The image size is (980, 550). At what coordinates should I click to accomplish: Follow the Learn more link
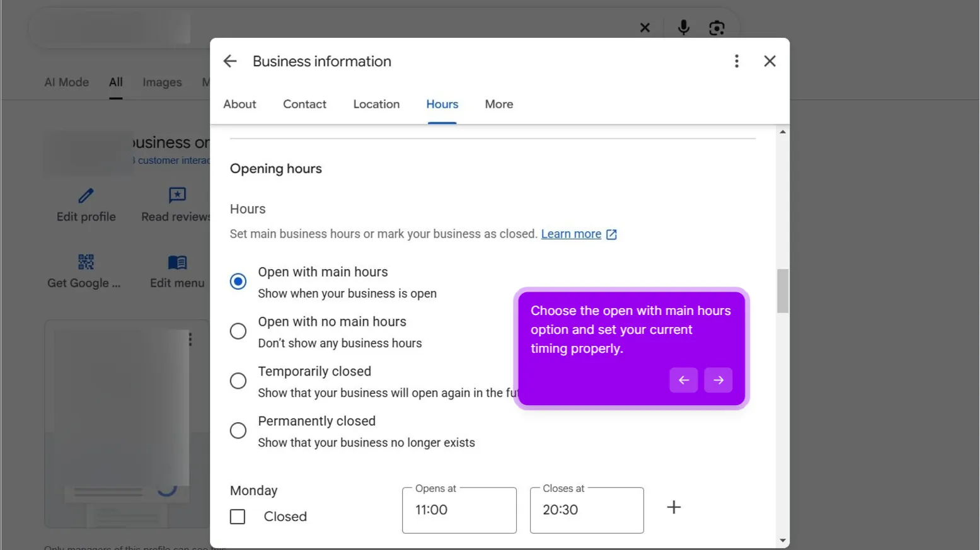pos(571,234)
